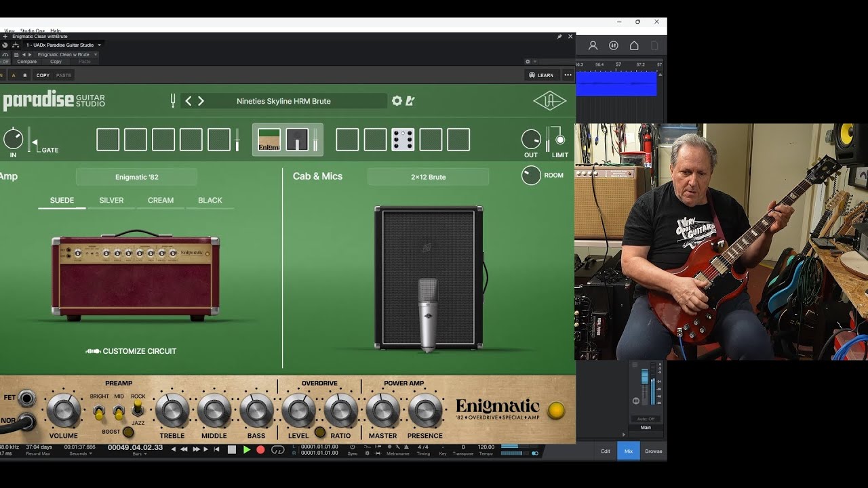Click the Fast Forward transport button
868x488 pixels.
coord(197,449)
